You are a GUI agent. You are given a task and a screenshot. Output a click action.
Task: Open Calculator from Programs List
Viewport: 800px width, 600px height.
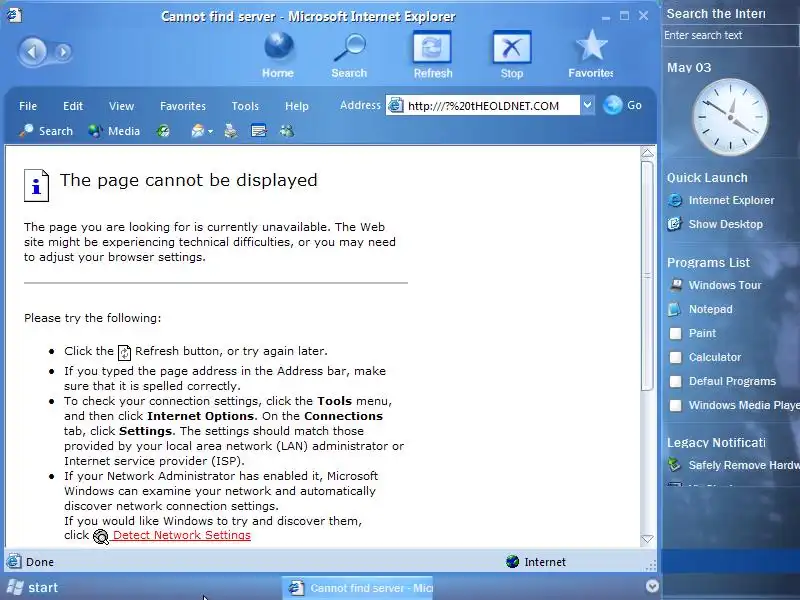point(705,357)
